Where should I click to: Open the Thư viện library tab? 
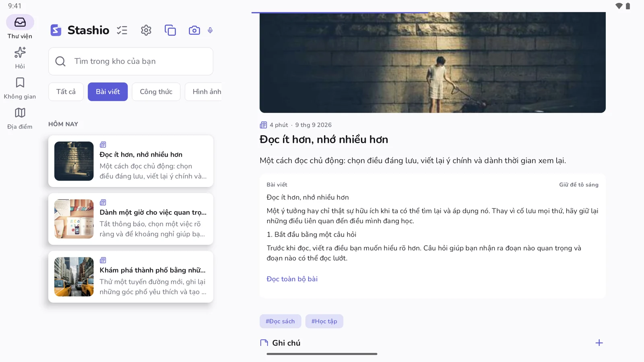point(20,27)
